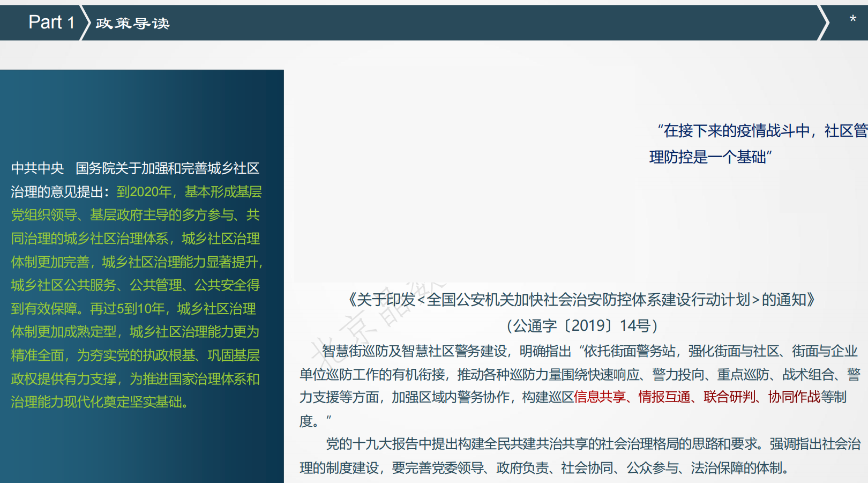The image size is (868, 483).
Task: Click the 'Part 1' header label
Action: pos(51,23)
